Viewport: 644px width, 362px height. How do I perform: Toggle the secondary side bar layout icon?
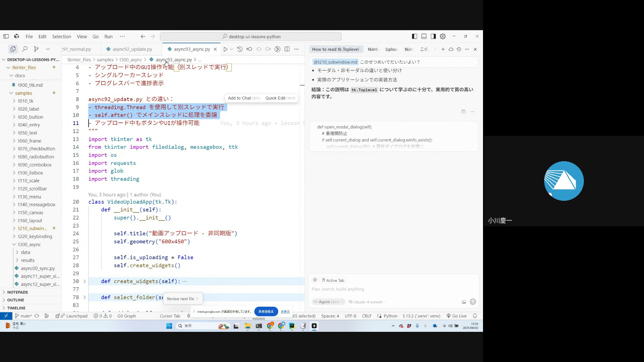[433, 36]
